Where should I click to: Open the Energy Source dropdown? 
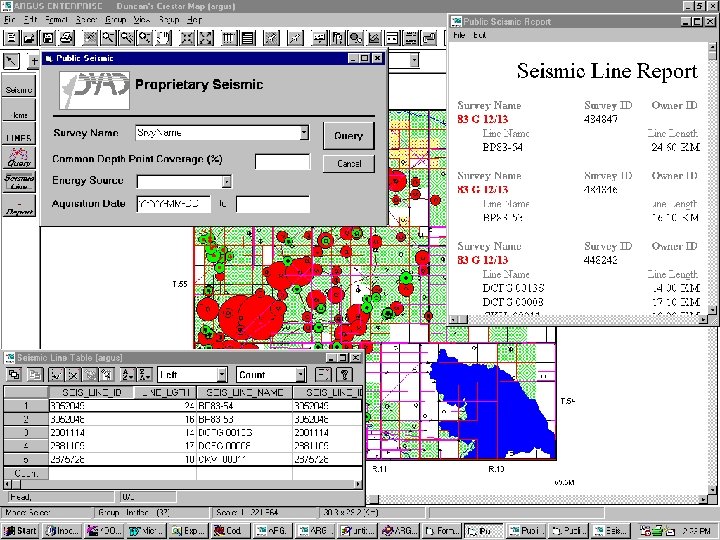point(226,182)
